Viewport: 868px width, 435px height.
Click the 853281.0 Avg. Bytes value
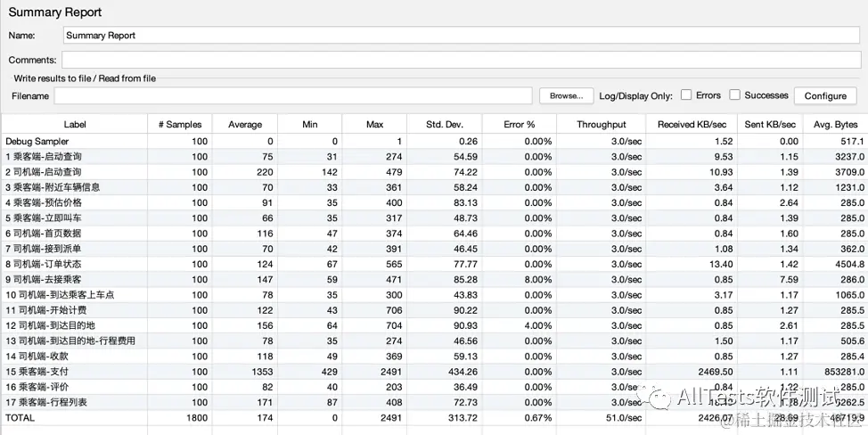click(x=844, y=372)
